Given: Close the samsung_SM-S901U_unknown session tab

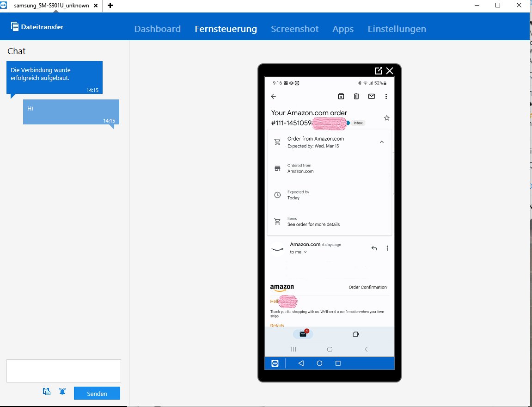Looking at the screenshot, I should click(96, 6).
